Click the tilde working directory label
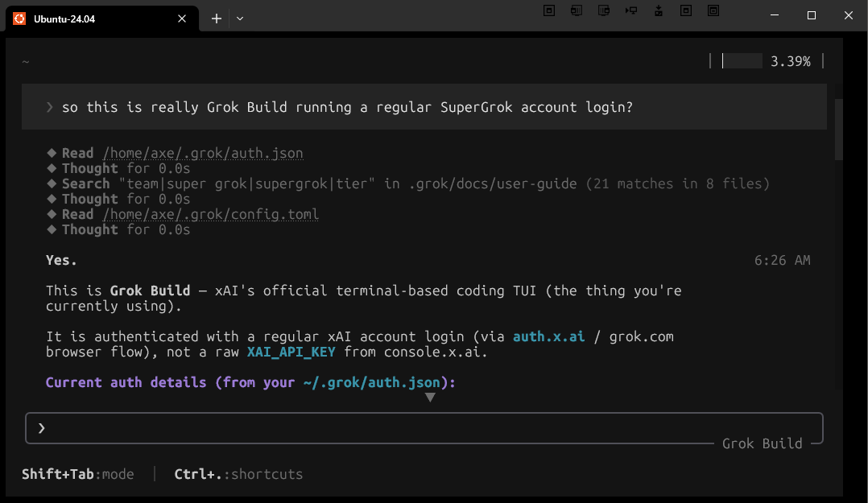Image resolution: width=868 pixels, height=503 pixels. 26,61
